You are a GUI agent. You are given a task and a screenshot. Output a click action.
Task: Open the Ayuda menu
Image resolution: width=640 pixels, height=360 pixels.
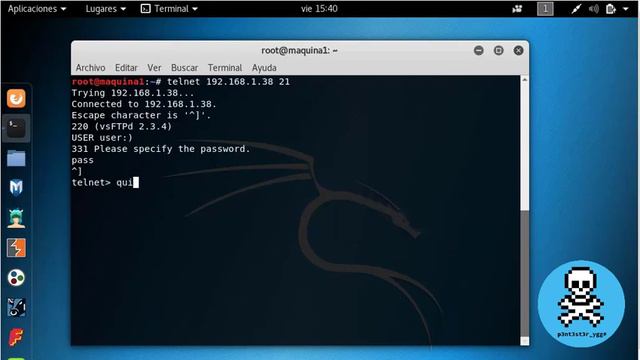[264, 68]
